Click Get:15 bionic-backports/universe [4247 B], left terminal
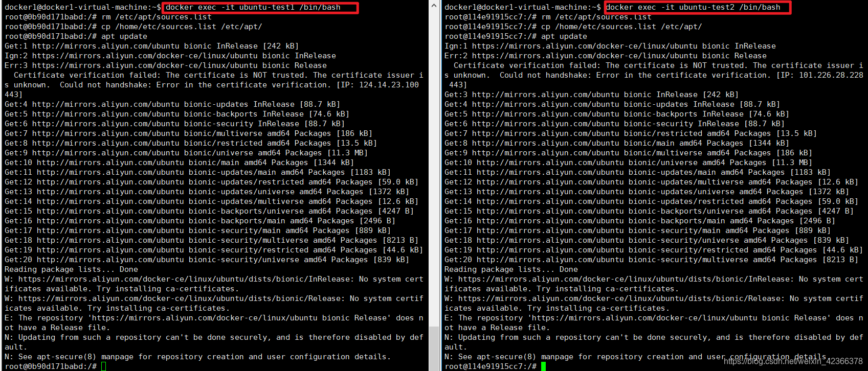This screenshot has width=868, height=371. point(209,211)
